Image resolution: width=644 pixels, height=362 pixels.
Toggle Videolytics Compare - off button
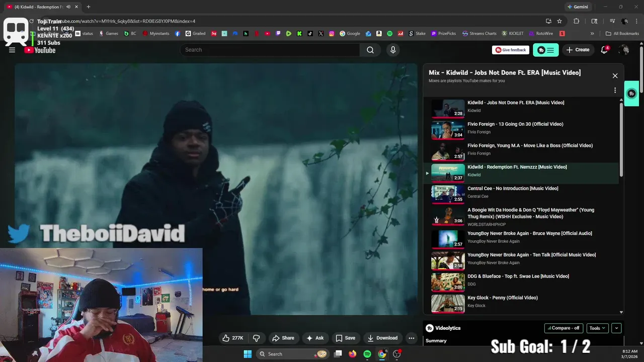[564, 328]
